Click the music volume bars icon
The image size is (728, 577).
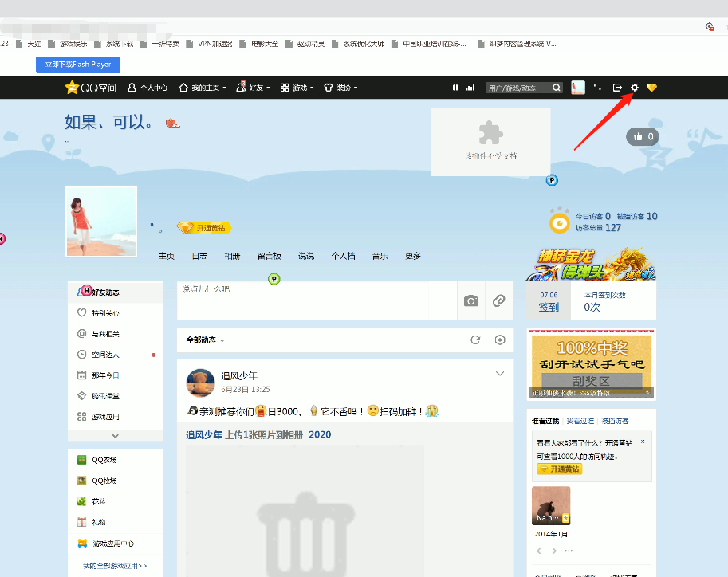coord(470,88)
